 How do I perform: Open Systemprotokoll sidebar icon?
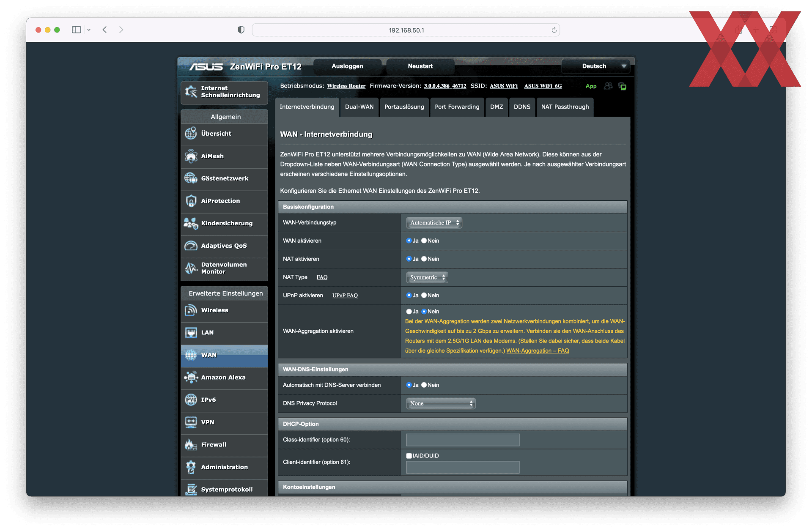coord(191,490)
